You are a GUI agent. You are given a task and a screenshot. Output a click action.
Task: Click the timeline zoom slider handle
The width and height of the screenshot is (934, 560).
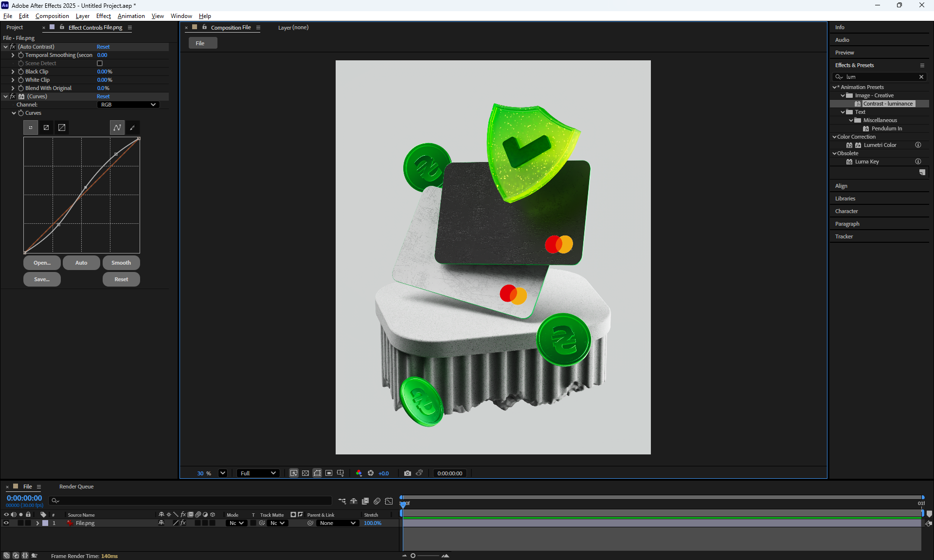coord(413,556)
